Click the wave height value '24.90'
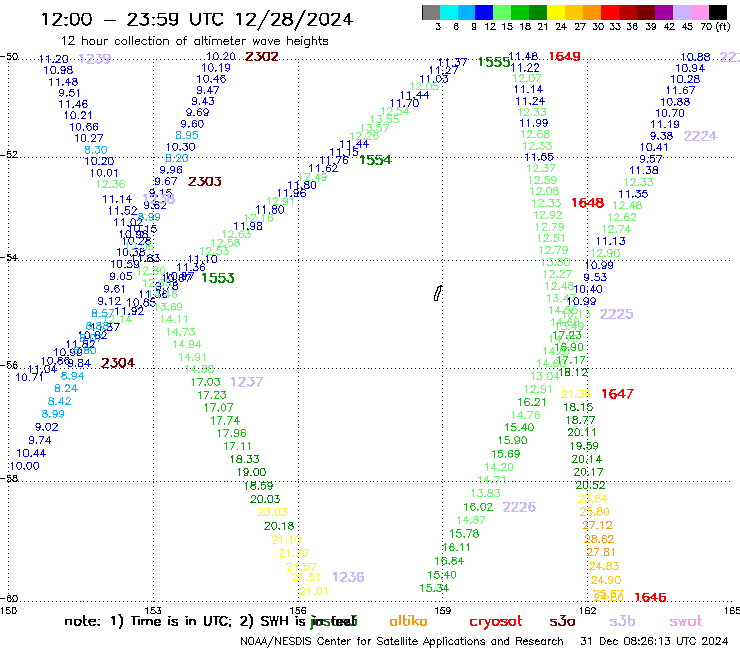The width and height of the screenshot is (740, 650). (606, 580)
